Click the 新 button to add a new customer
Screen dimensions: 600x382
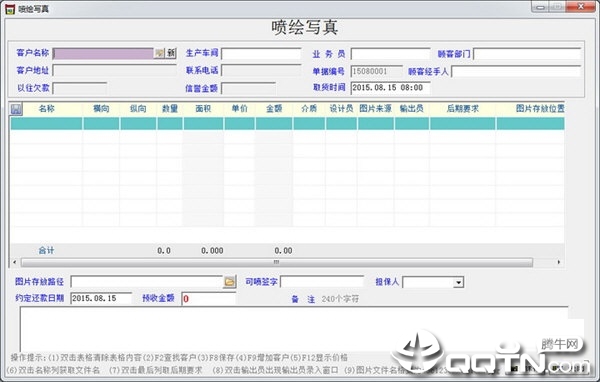pos(171,53)
